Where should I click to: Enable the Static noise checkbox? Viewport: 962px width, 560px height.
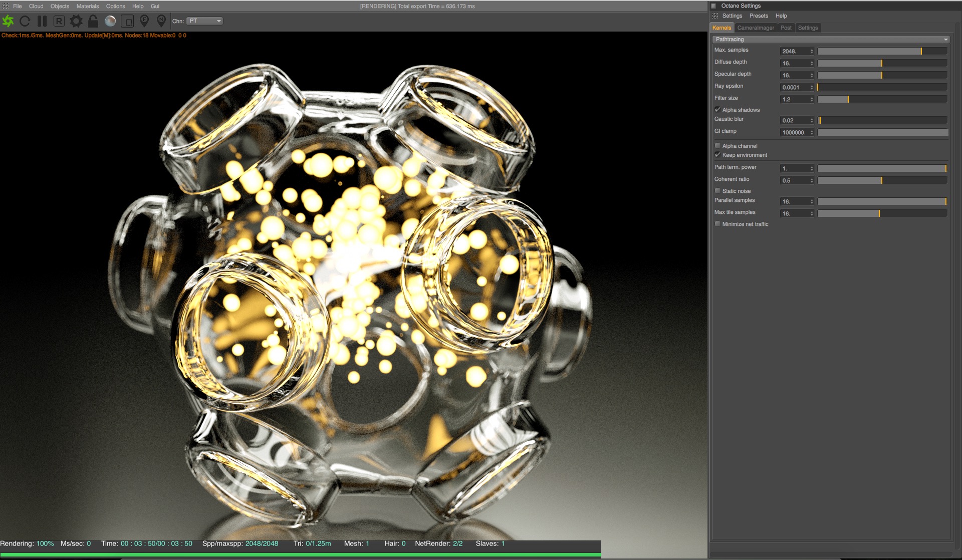point(717,191)
